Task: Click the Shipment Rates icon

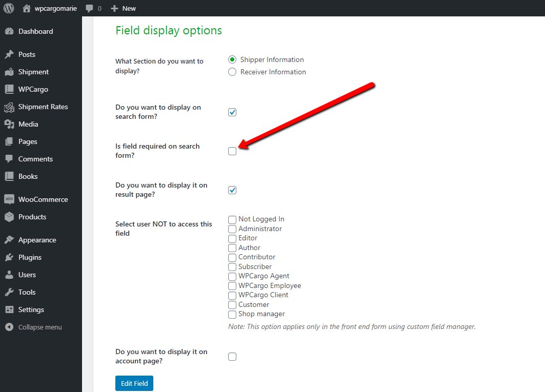Action: (9, 108)
